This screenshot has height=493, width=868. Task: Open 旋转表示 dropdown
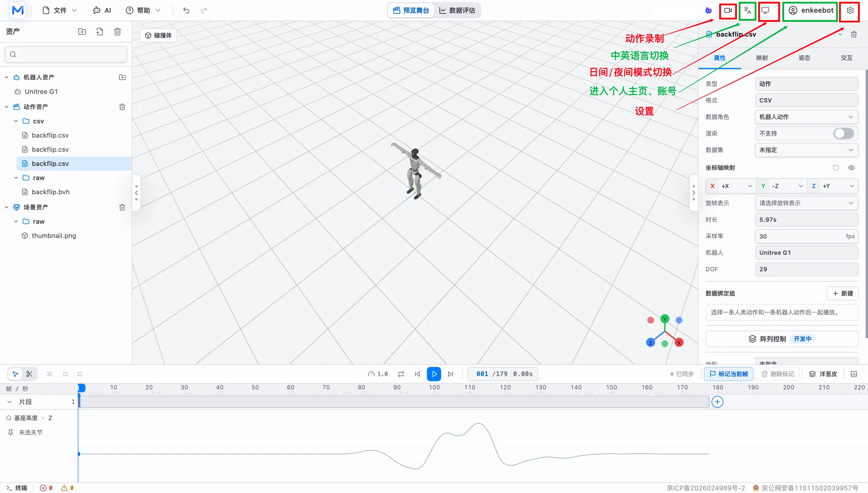(806, 203)
